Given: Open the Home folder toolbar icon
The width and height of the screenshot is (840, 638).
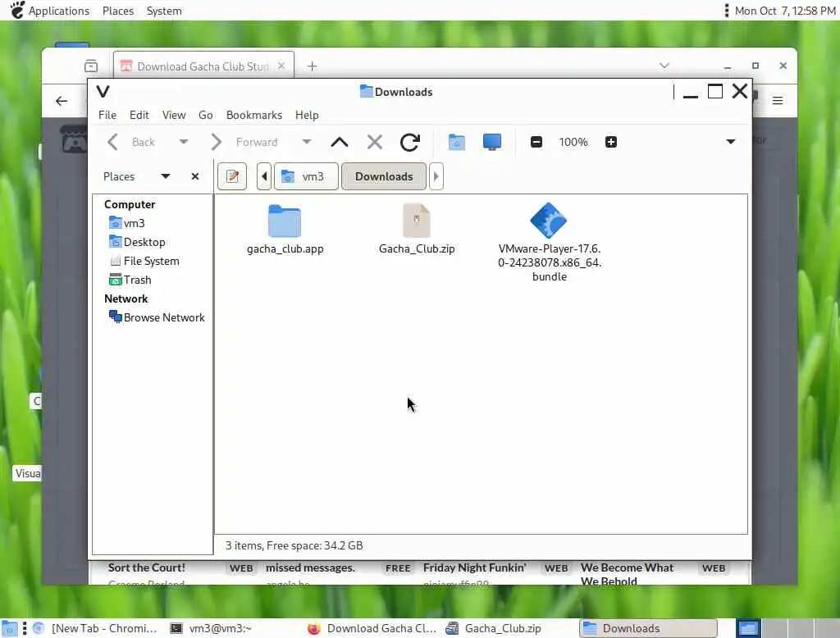Looking at the screenshot, I should coord(456,142).
